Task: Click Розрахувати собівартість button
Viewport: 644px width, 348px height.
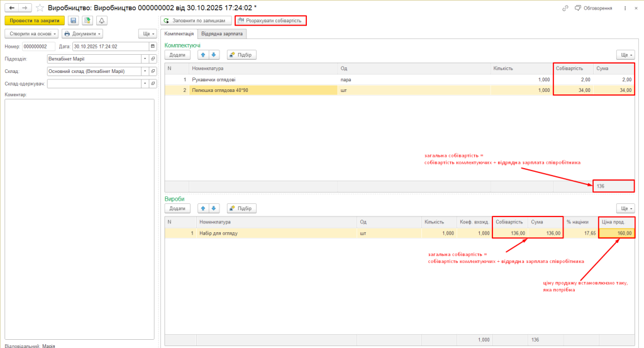Action: (270, 20)
